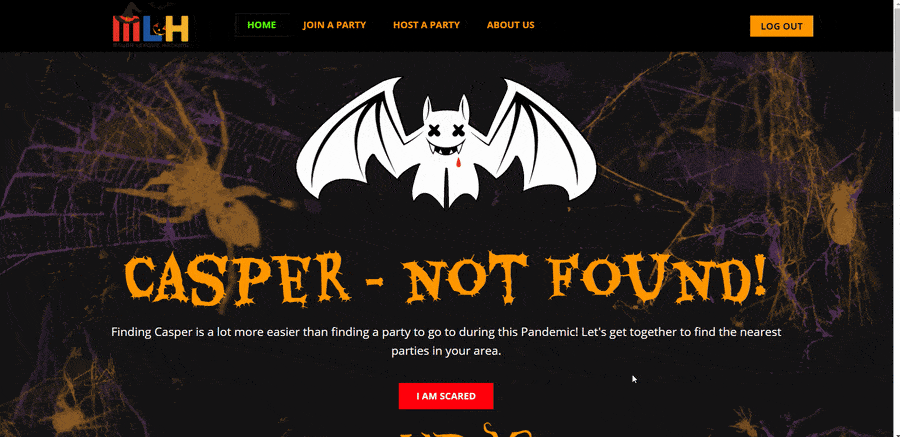Click the Log Out button

pyautogui.click(x=781, y=26)
